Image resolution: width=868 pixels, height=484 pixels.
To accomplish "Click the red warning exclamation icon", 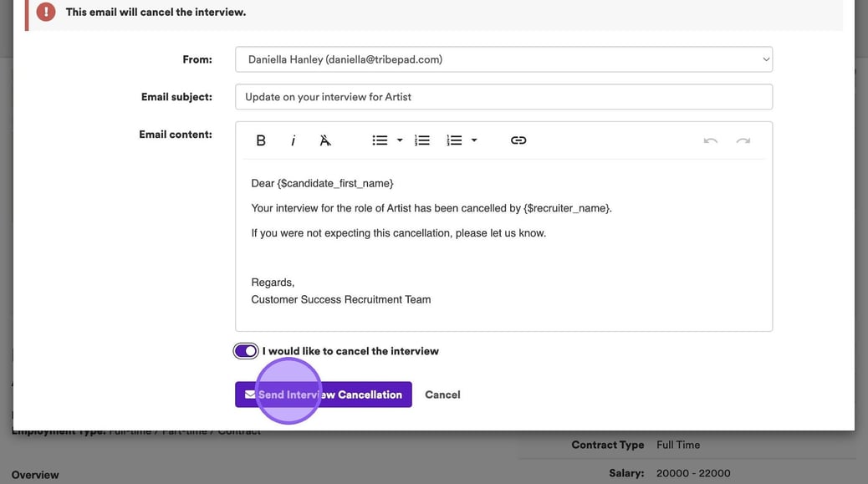I will (46, 13).
